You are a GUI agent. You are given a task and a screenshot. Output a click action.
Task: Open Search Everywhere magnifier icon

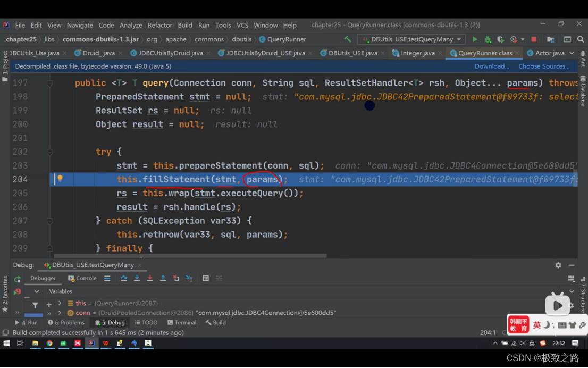581,39
